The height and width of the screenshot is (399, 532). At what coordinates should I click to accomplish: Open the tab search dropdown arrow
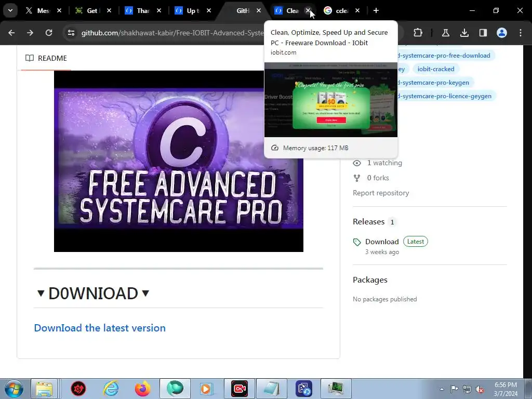coord(10,10)
